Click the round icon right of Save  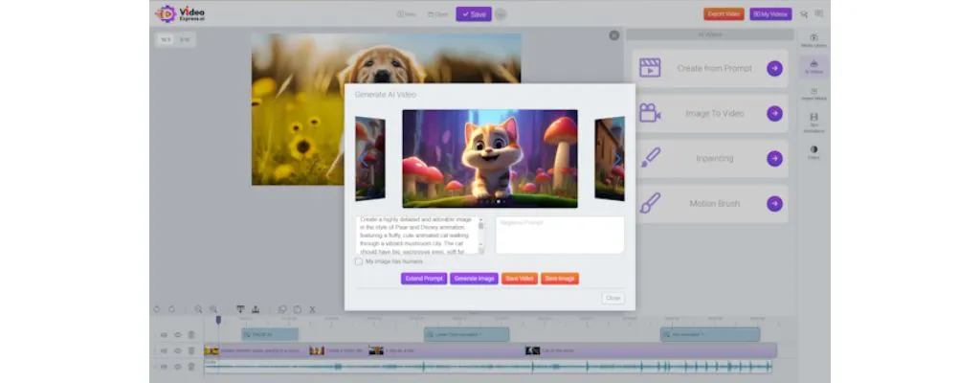pos(501,13)
